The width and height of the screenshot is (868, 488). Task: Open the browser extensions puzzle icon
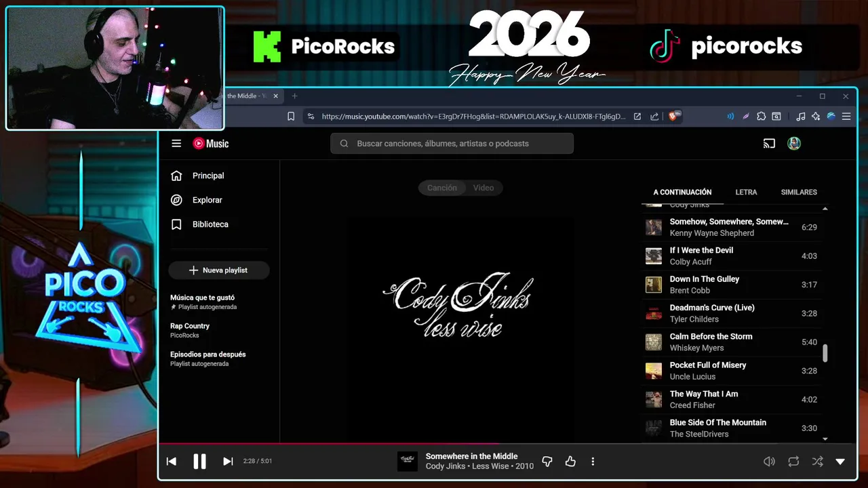(762, 117)
